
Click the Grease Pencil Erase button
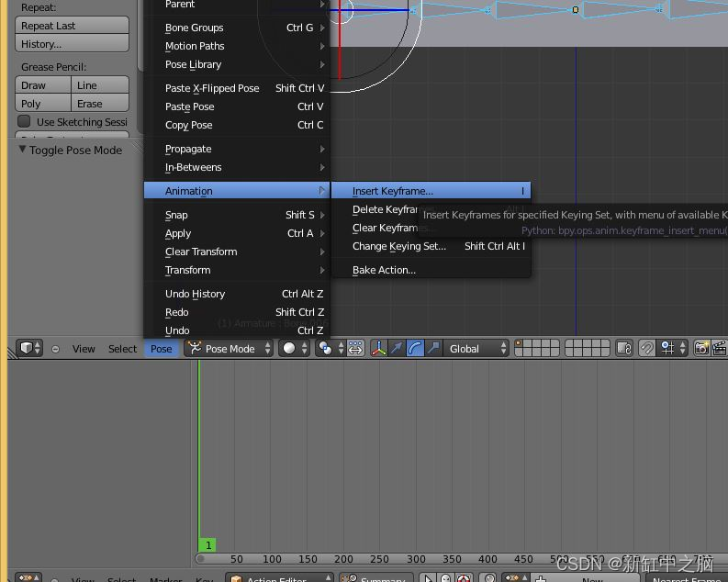[x=100, y=104]
